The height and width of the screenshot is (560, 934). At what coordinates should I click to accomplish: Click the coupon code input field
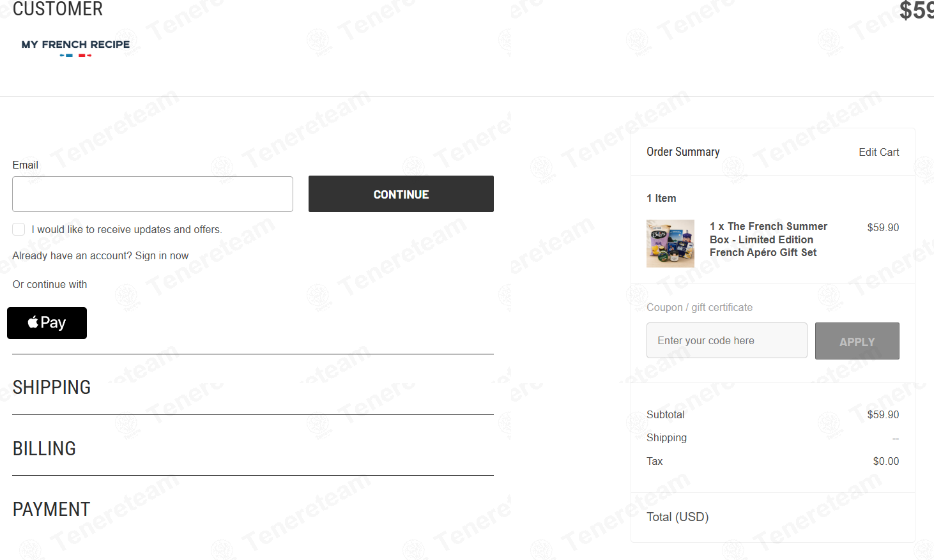click(727, 340)
